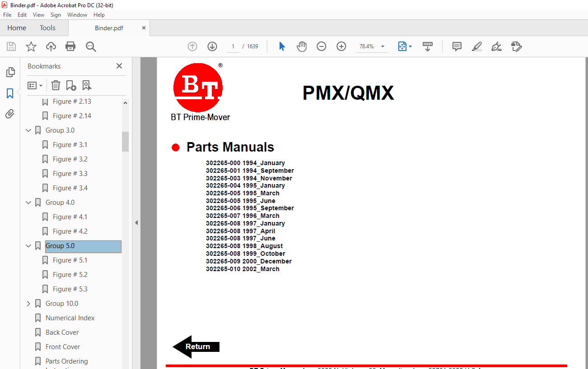The image size is (588, 369).
Task: Choose the Selection arrow tool
Action: tap(282, 46)
